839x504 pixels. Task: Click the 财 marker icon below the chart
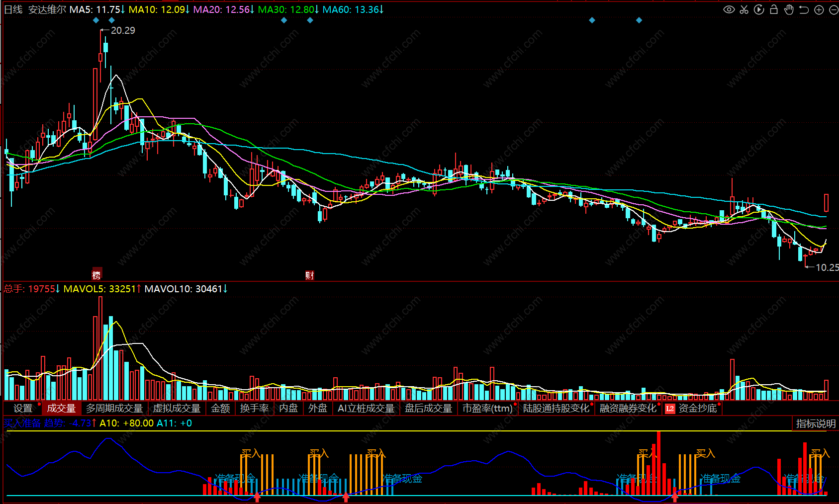pyautogui.click(x=309, y=275)
